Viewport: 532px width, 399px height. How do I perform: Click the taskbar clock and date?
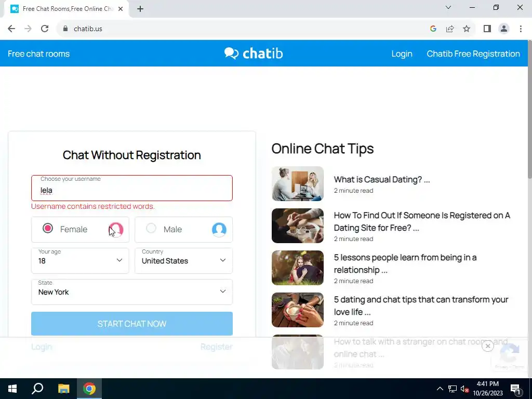(488, 389)
